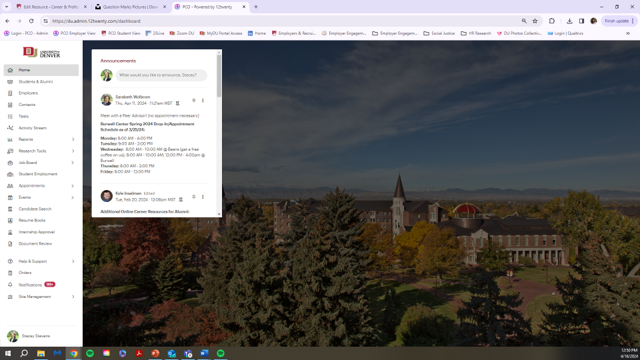Click the Document Review icon

[10, 244]
